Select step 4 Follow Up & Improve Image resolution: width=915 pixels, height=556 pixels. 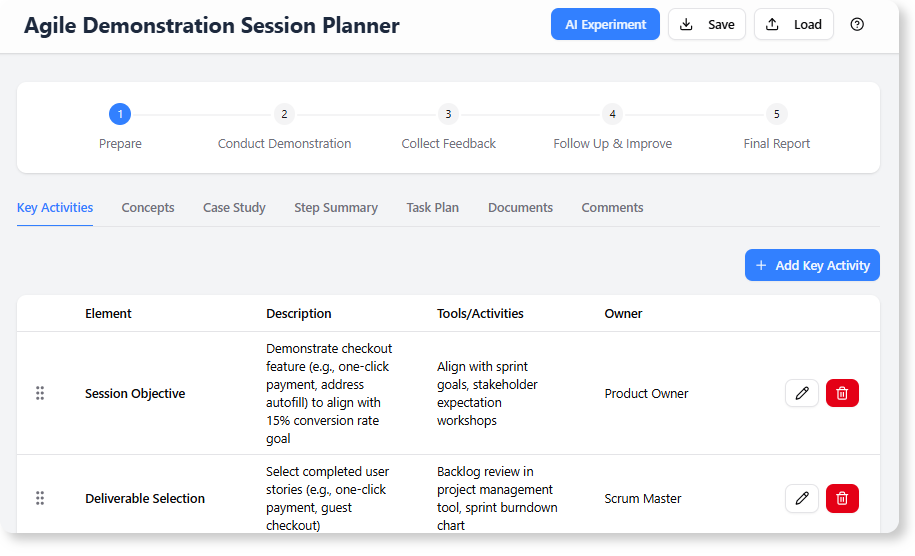[x=612, y=115]
